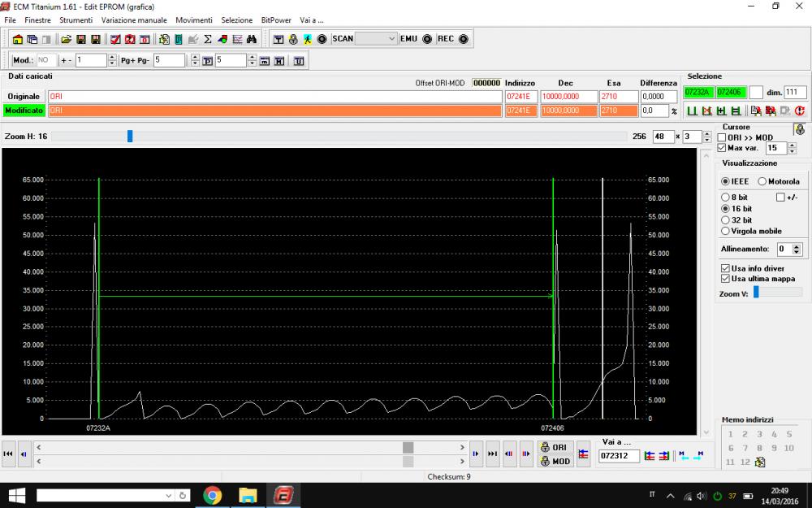Click the running man icon
Image resolution: width=812 pixels, height=508 pixels.
click(x=308, y=39)
